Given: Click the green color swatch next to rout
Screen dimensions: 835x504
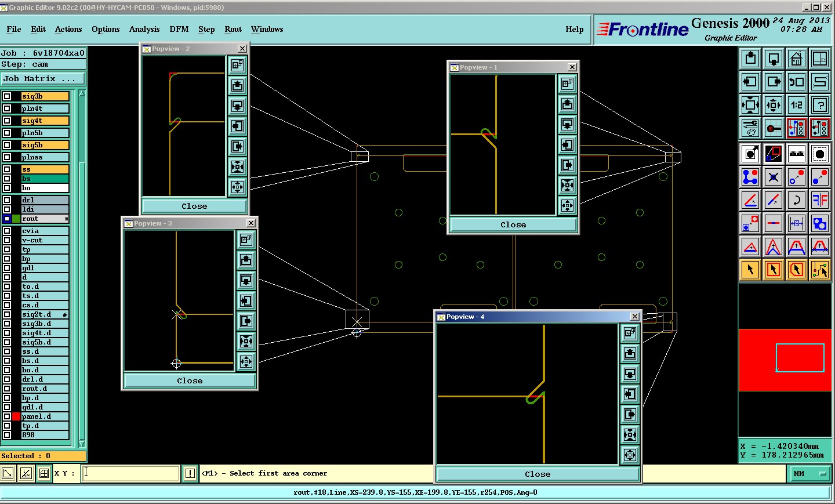Looking at the screenshot, I should (x=16, y=219).
